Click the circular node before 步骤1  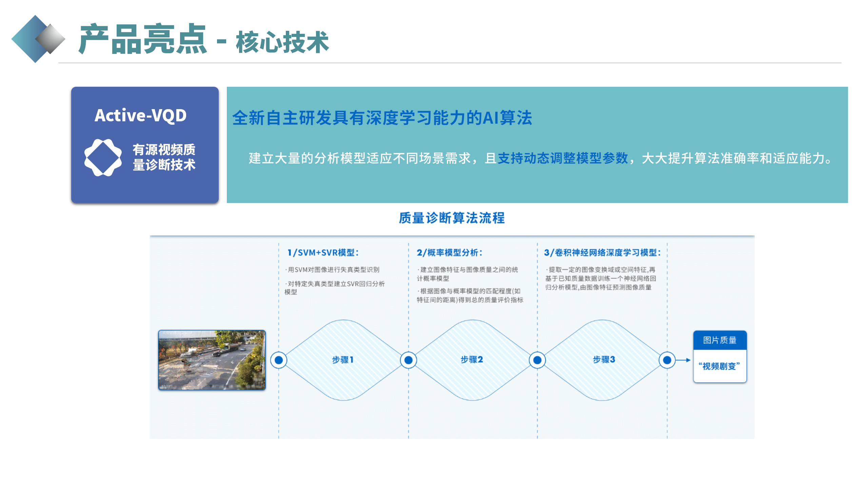pos(278,360)
